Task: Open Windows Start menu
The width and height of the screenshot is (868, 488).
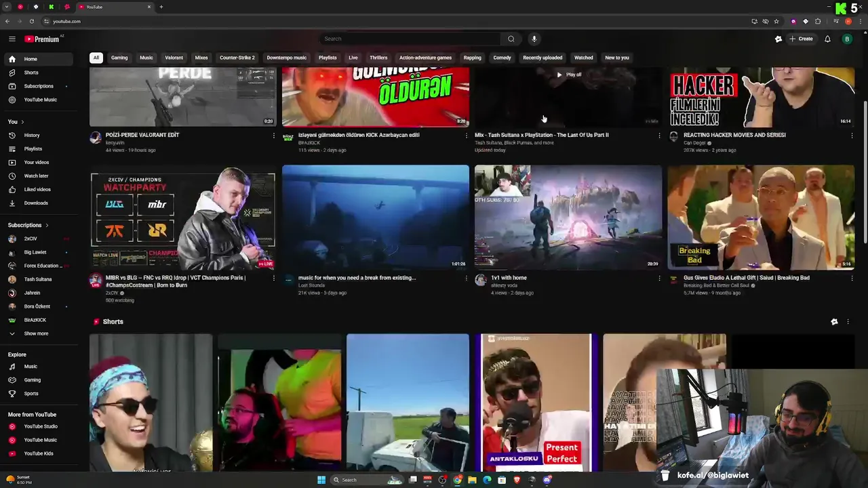Action: 321,480
